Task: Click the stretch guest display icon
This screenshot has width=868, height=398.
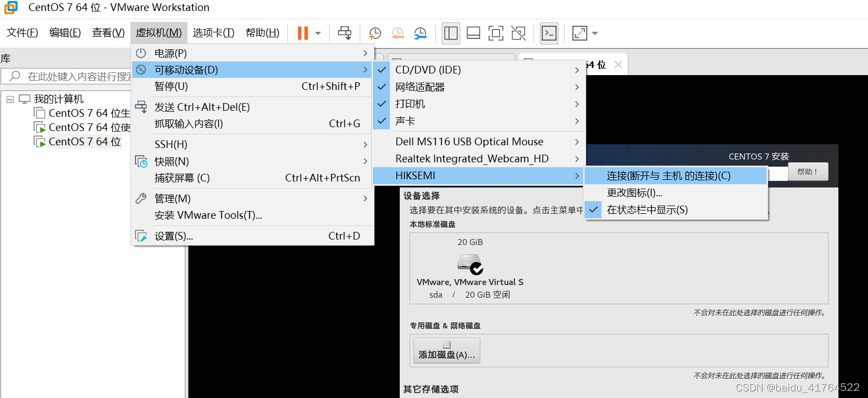Action: (x=580, y=33)
